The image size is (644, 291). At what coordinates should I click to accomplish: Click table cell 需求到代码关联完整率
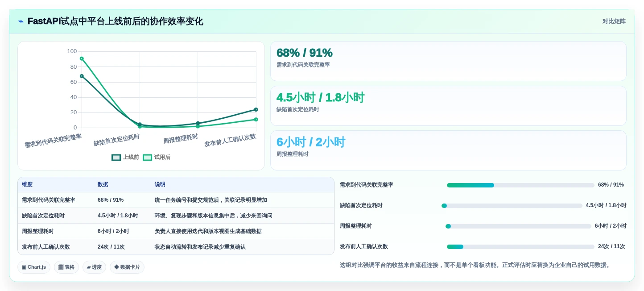(49, 200)
